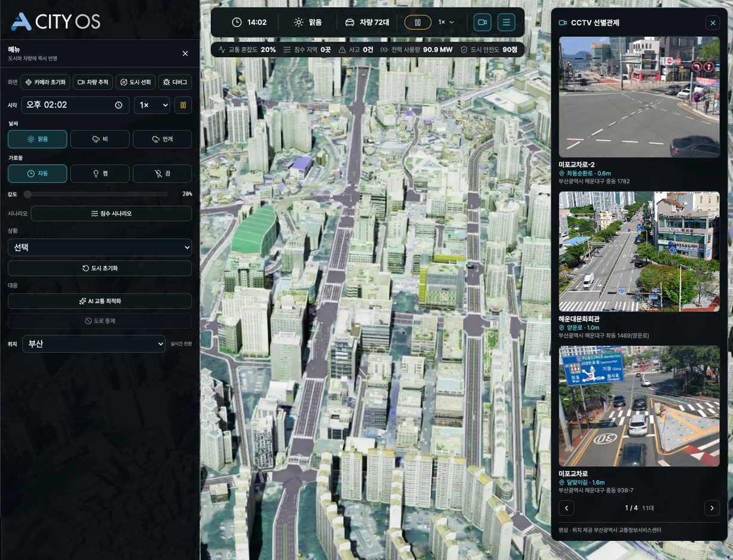Click the top bar clock icon at 14:02

click(237, 22)
